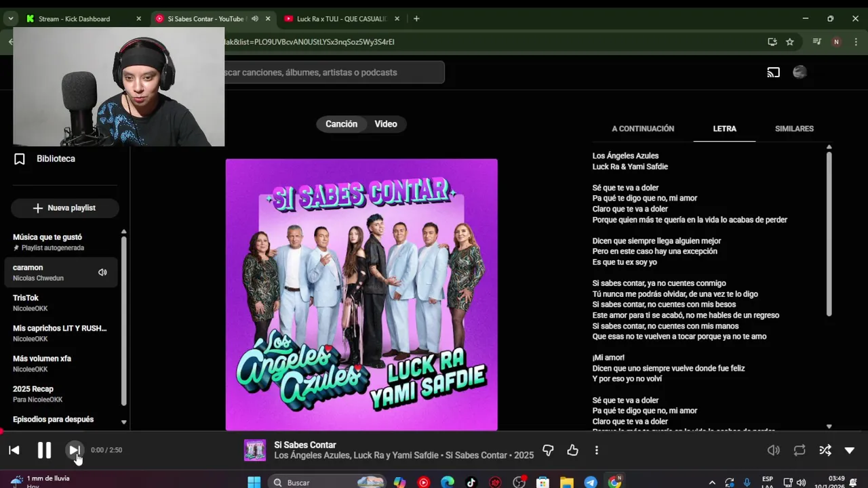Screen dimensions: 868x488
Task: Click the browser address bar URL
Action: click(x=309, y=42)
